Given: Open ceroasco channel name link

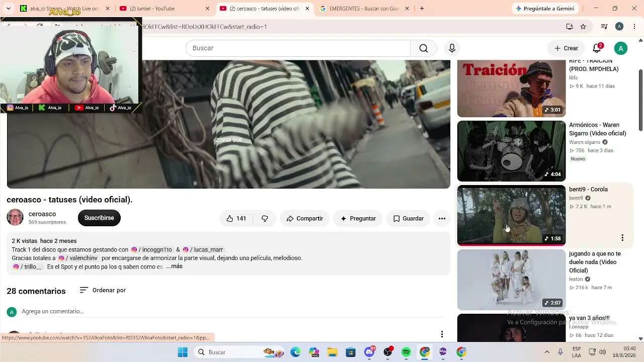Looking at the screenshot, I should click(x=42, y=214).
